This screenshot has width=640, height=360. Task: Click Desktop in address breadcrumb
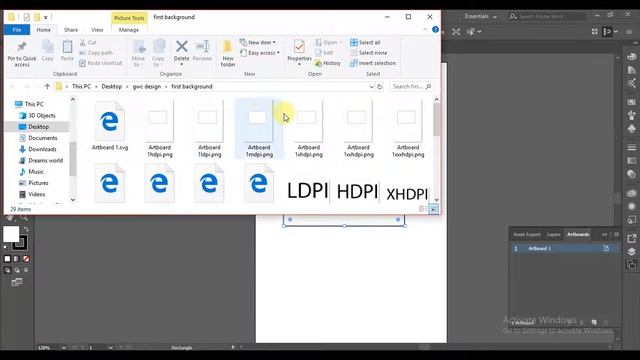(x=112, y=87)
